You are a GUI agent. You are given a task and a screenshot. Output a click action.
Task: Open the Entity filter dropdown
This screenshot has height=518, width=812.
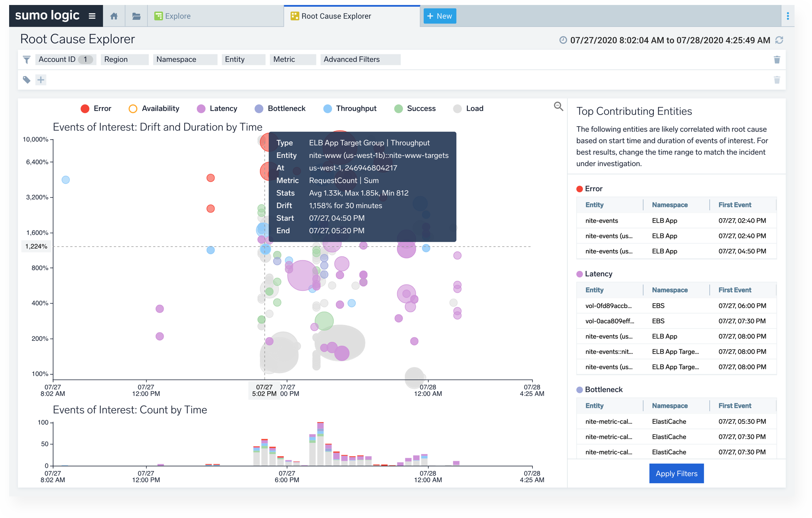tap(243, 59)
